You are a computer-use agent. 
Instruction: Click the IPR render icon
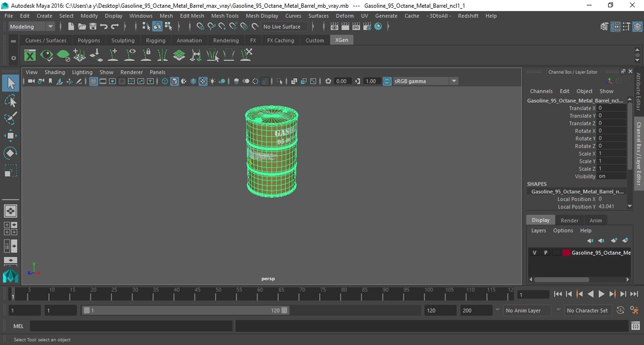[356, 27]
